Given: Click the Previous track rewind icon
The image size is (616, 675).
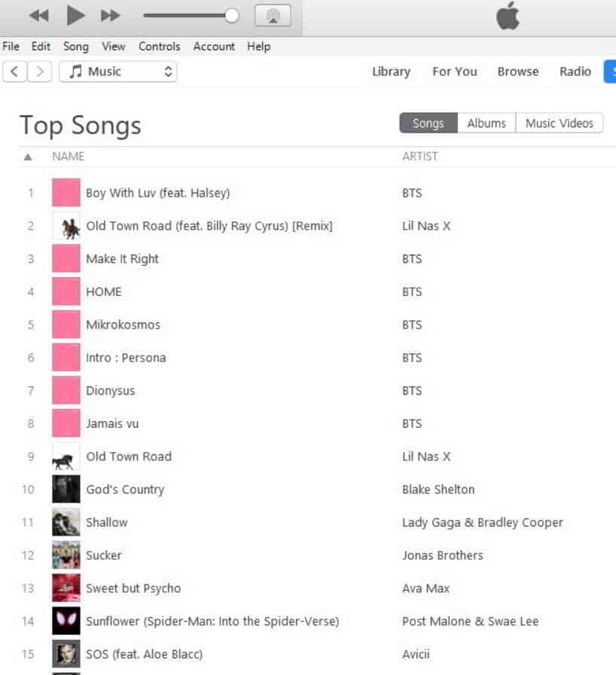Looking at the screenshot, I should [x=38, y=15].
